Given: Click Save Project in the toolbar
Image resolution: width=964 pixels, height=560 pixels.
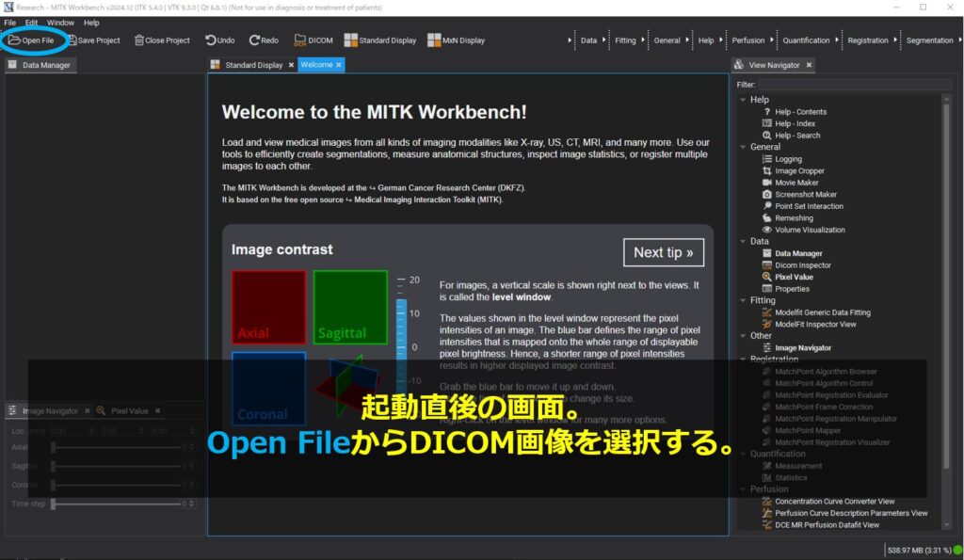Looking at the screenshot, I should [94, 40].
